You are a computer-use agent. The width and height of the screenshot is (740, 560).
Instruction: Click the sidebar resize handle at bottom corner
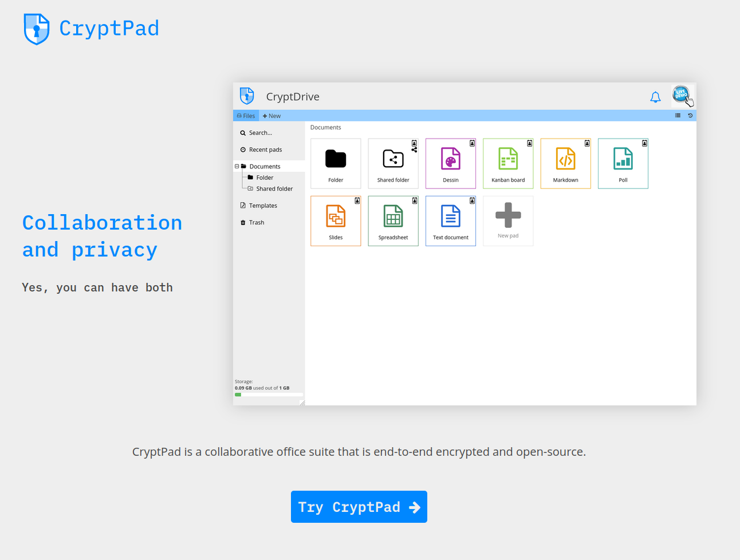pyautogui.click(x=302, y=403)
